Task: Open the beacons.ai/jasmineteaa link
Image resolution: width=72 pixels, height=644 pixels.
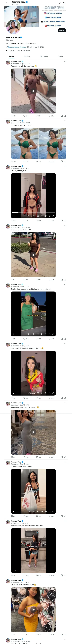Action: 17,47
